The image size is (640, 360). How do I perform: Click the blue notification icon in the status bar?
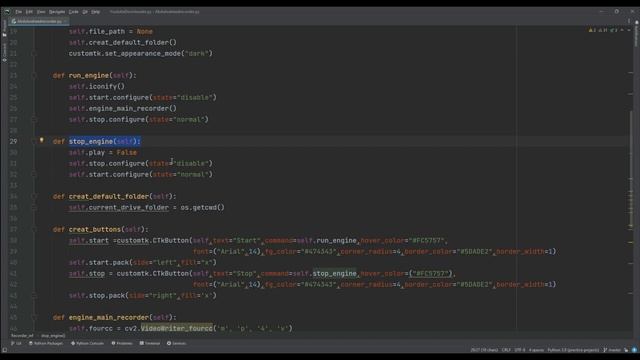pos(634,350)
